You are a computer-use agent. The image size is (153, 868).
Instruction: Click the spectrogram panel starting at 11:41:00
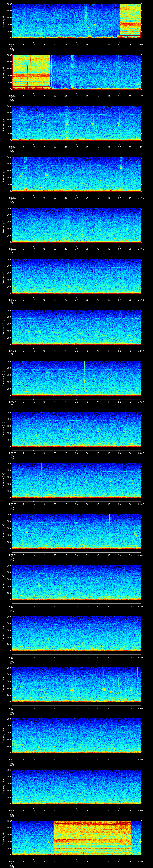tap(76, 633)
